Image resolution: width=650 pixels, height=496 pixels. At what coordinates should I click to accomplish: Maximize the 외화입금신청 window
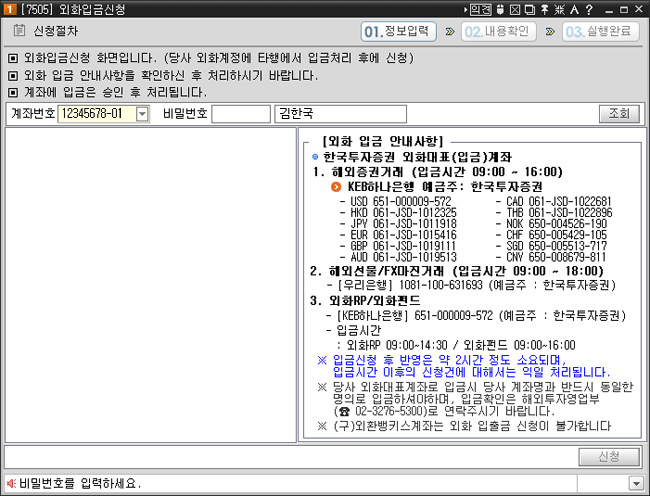tap(623, 10)
